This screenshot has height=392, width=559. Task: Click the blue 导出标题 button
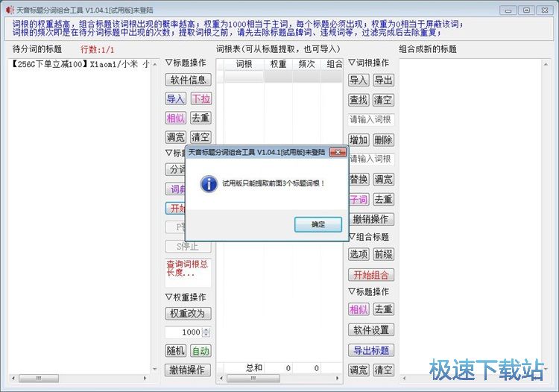tap(371, 350)
